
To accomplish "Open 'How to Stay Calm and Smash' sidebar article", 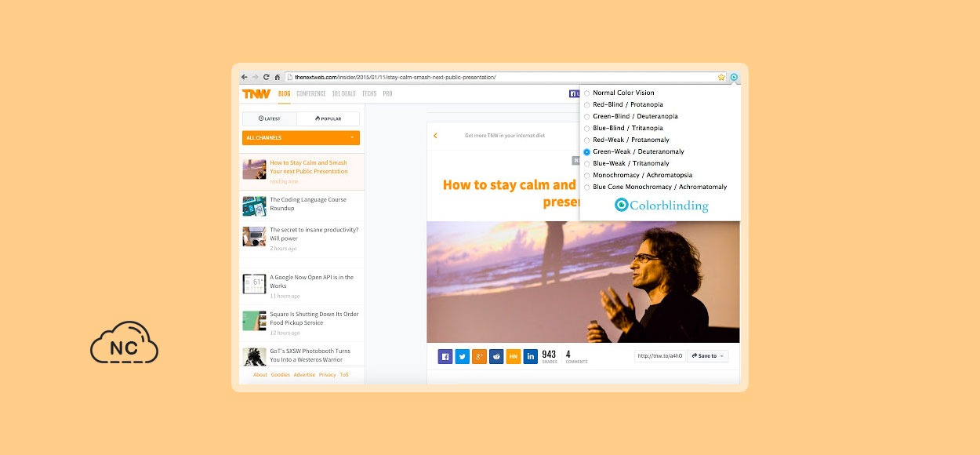I will (x=309, y=167).
